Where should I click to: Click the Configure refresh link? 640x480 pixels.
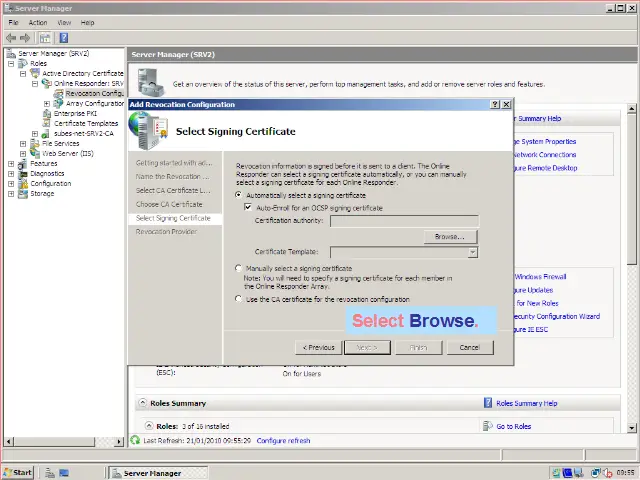tap(283, 441)
